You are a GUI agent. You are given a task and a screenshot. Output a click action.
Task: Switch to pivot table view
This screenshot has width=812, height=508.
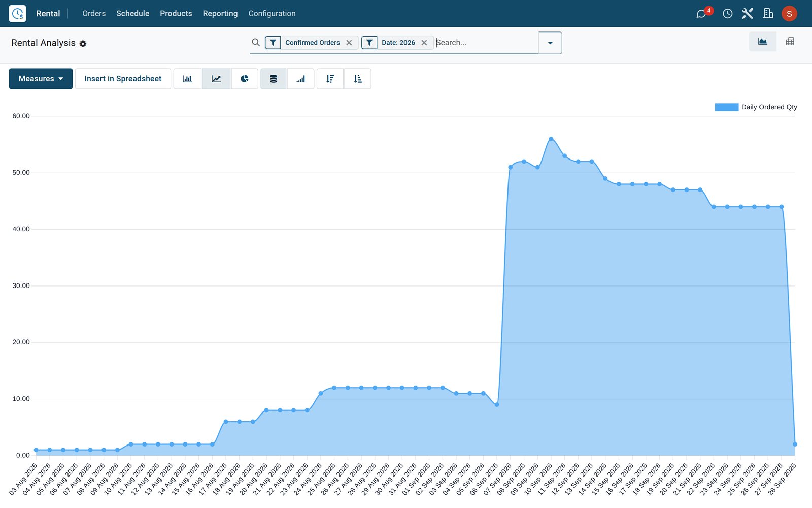click(x=790, y=42)
